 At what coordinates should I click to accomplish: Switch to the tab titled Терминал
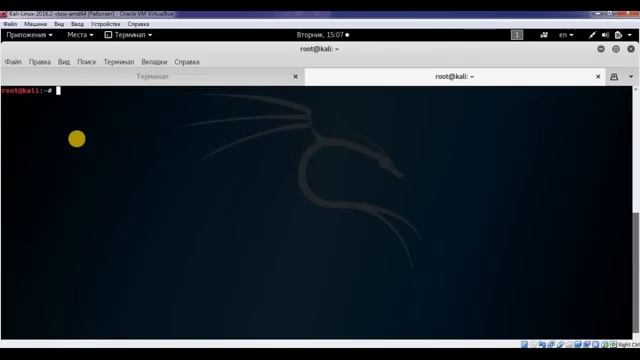[152, 77]
